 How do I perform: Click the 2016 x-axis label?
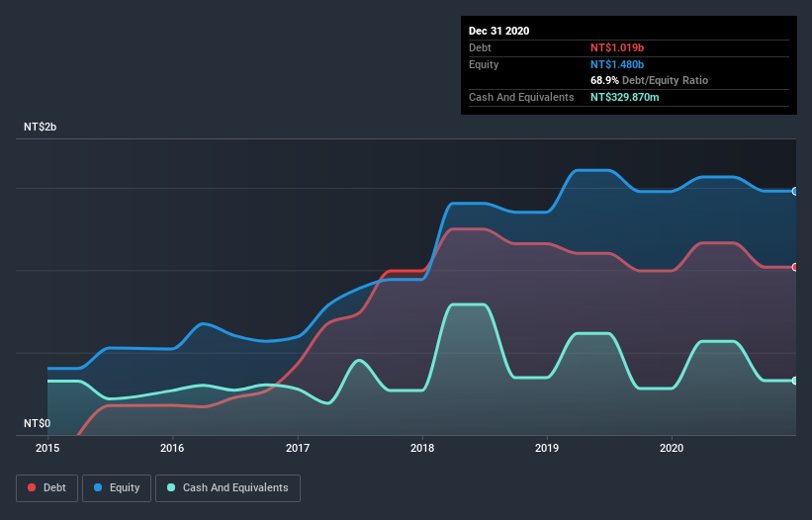172,448
